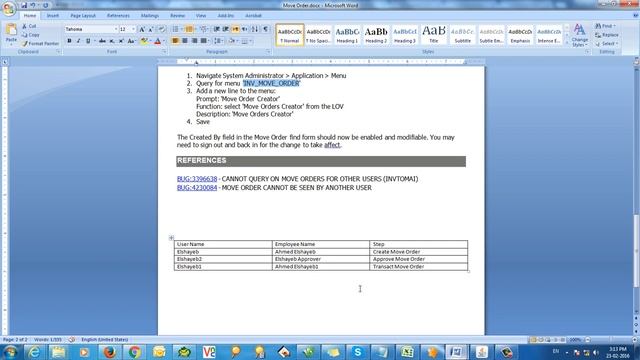
Task: Open Excel from the taskbar
Action: pyautogui.click(x=407, y=352)
